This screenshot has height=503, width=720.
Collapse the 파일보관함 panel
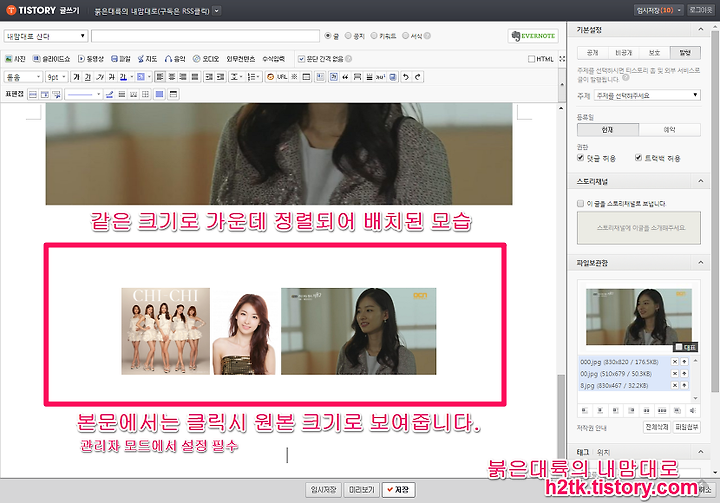[700, 262]
